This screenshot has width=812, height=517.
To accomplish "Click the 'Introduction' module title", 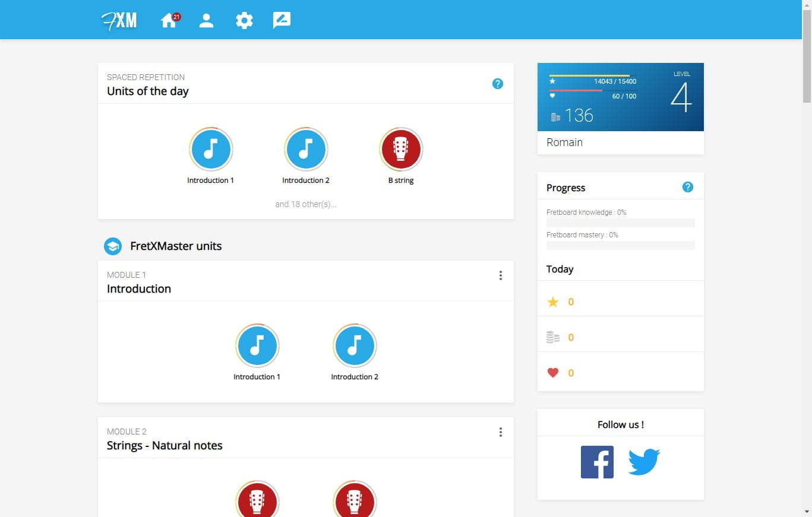I will (139, 289).
